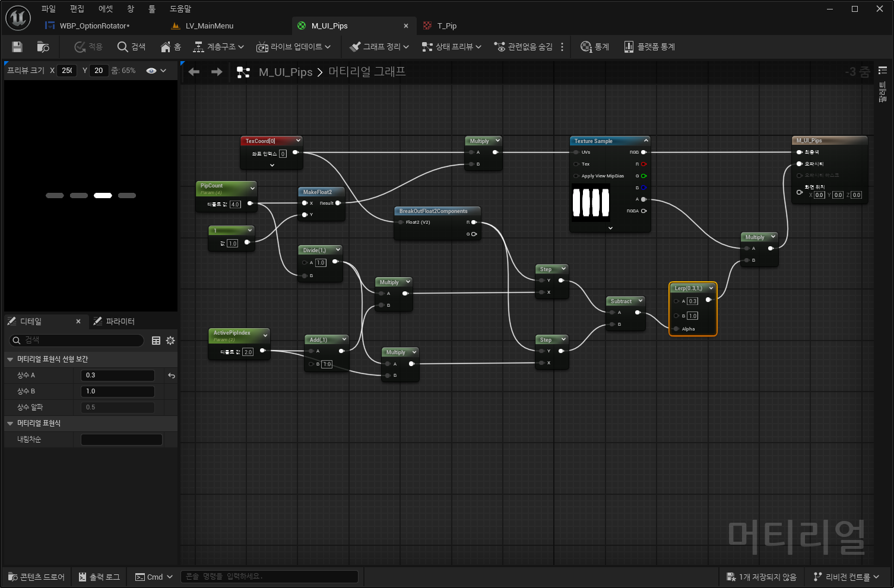Save the material with the floppy icon
The height and width of the screenshot is (588, 894).
pos(17,46)
